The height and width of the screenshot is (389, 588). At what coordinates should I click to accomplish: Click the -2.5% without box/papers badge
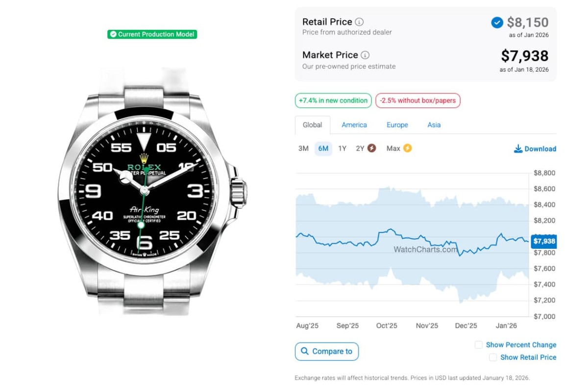pyautogui.click(x=417, y=101)
